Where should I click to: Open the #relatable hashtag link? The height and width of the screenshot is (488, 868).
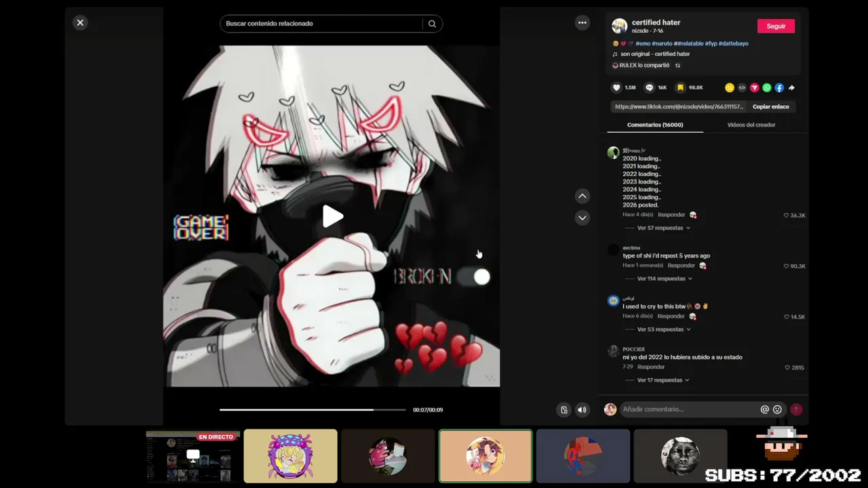pyautogui.click(x=689, y=43)
